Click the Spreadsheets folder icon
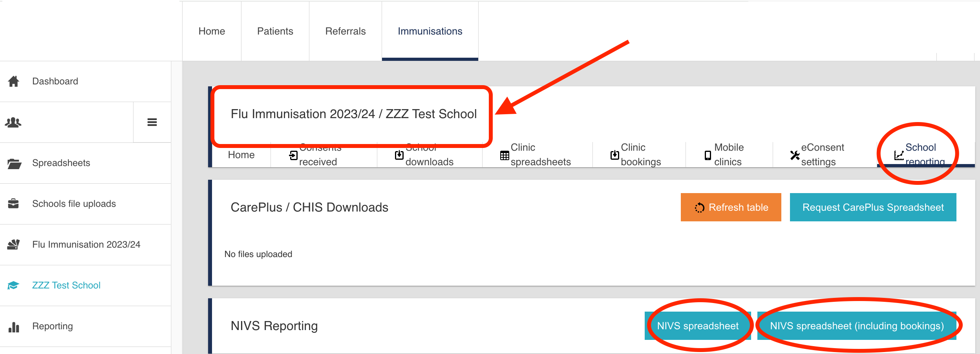The image size is (980, 354). point(14,163)
